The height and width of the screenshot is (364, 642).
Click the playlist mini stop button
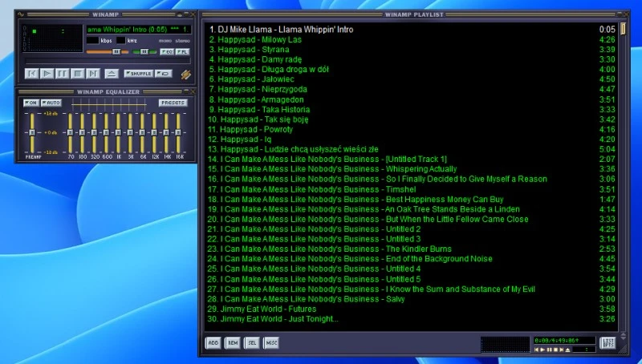tap(555, 350)
